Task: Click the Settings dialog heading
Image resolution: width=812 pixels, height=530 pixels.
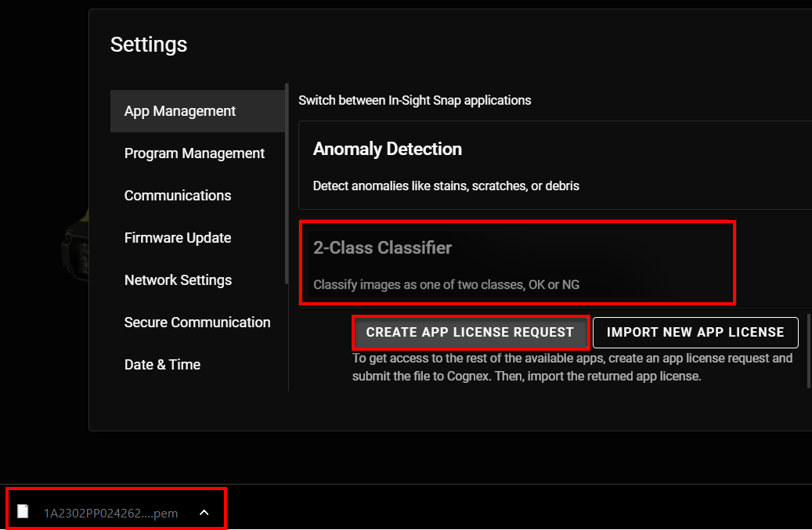Action: [149, 45]
